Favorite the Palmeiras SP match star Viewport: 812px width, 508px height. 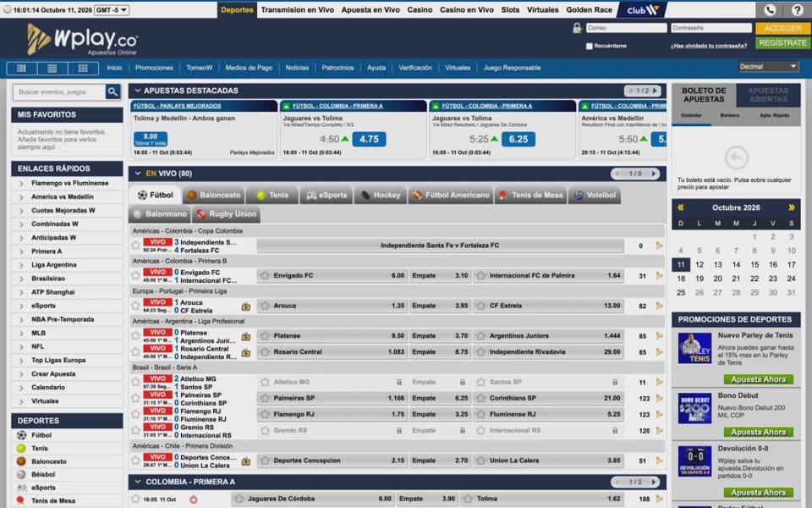pyautogui.click(x=135, y=398)
